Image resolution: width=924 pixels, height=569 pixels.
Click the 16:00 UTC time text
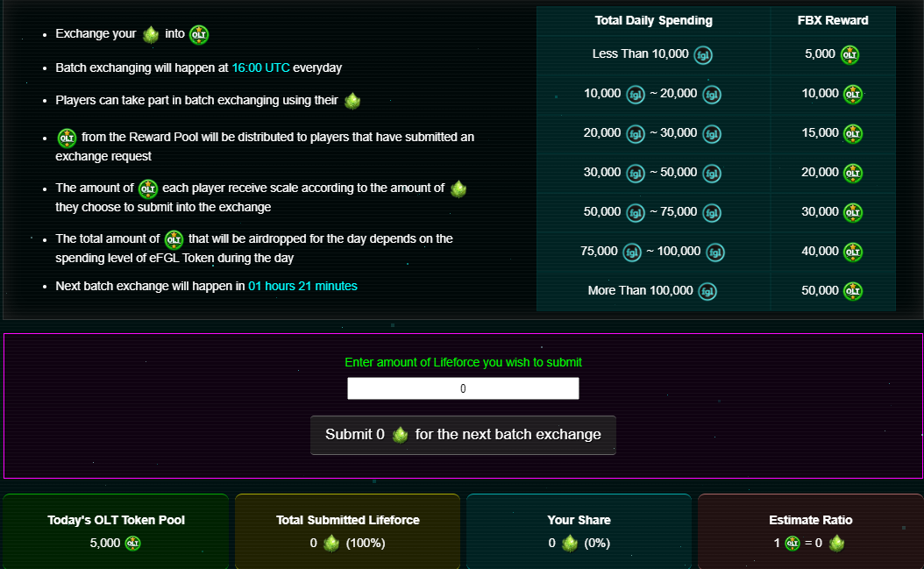(x=260, y=68)
